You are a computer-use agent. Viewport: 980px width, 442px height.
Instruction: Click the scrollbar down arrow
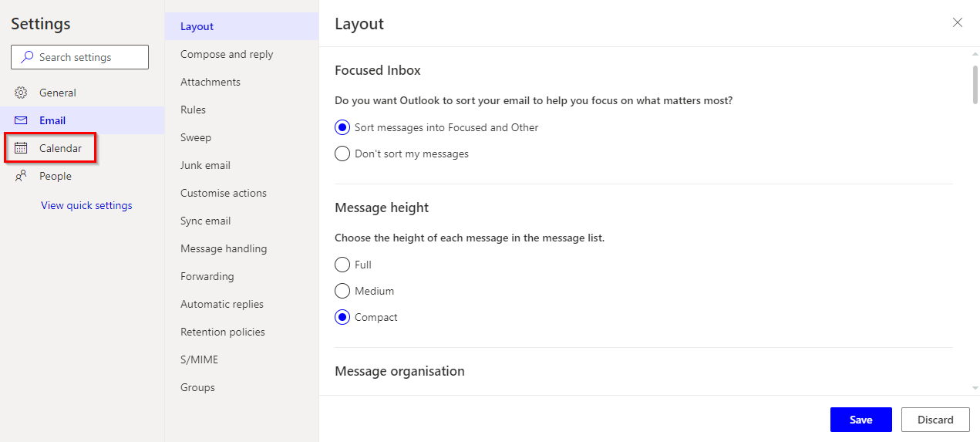pyautogui.click(x=975, y=387)
